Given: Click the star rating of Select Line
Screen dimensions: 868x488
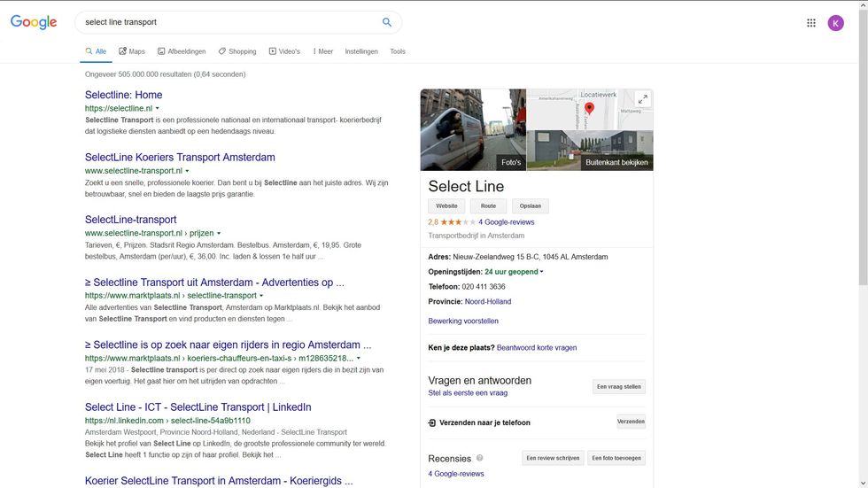Looking at the screenshot, I should point(458,222).
